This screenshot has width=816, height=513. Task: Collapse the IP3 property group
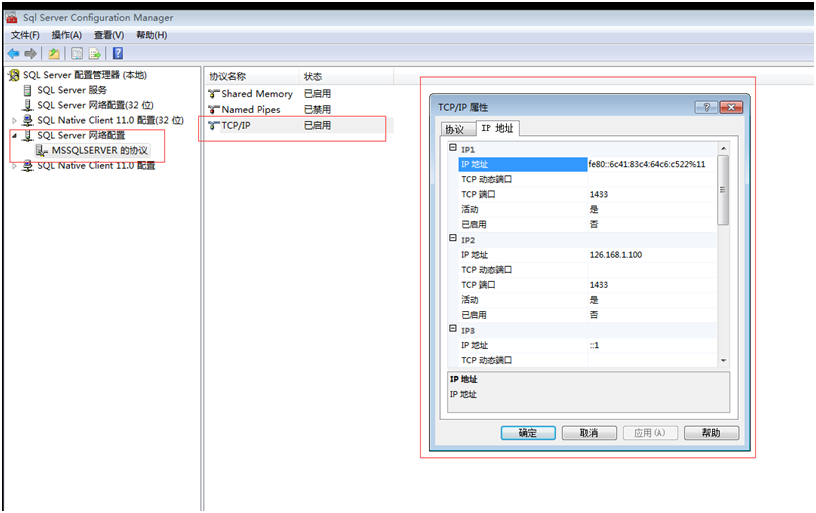coord(453,330)
